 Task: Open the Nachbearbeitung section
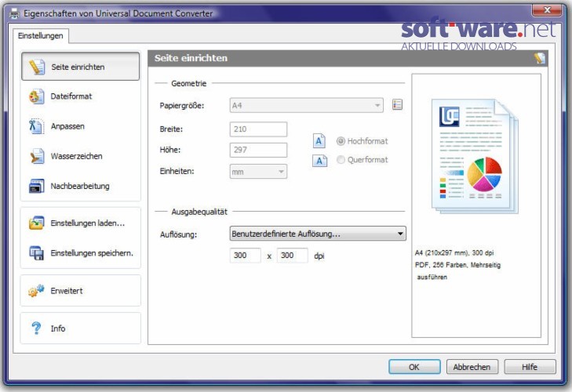(80, 186)
